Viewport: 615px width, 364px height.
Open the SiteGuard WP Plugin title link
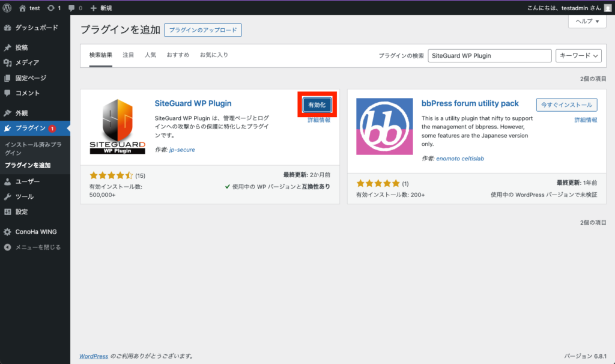click(x=193, y=103)
